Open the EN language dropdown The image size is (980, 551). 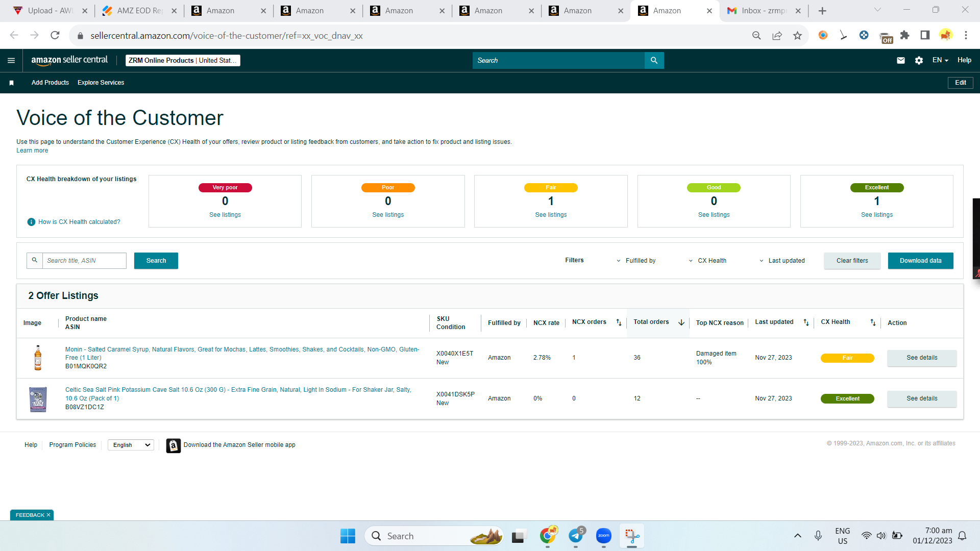940,60
